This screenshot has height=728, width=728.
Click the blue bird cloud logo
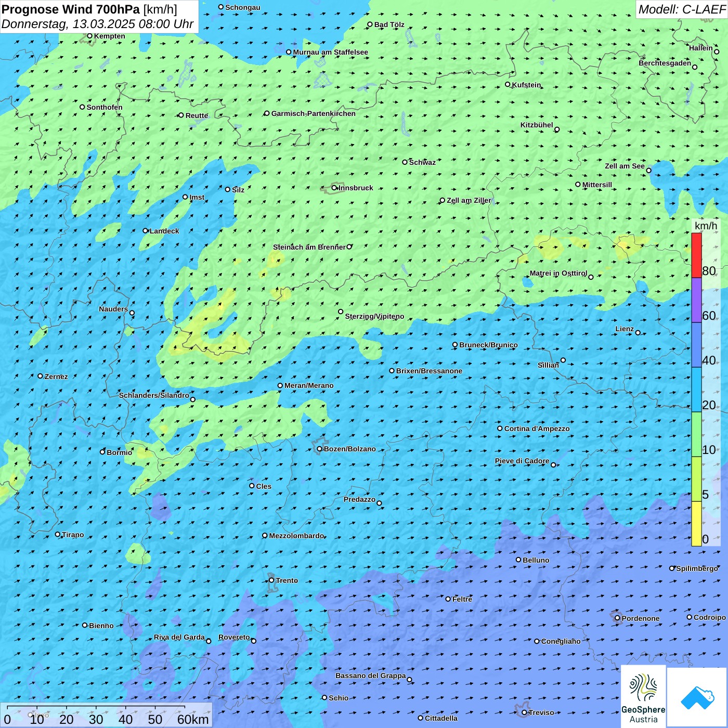coord(697,698)
